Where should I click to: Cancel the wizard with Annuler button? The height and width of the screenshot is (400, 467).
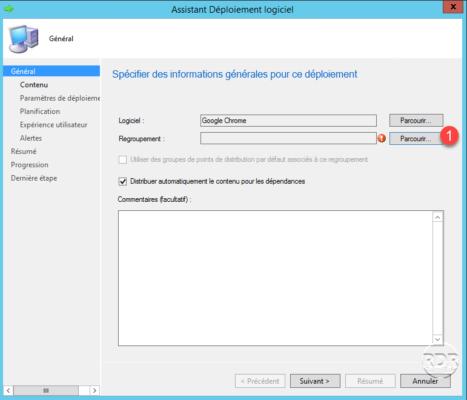(x=425, y=381)
